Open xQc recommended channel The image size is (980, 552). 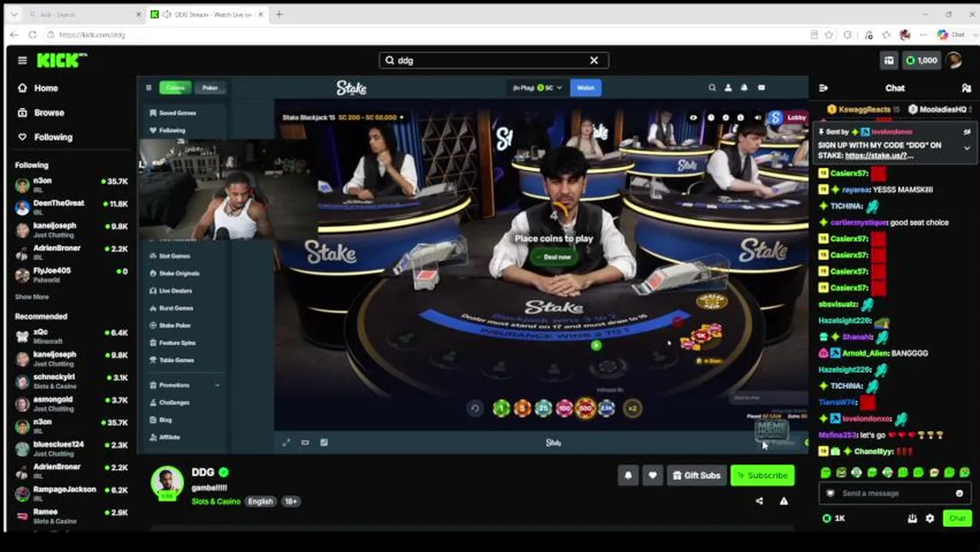(x=71, y=336)
